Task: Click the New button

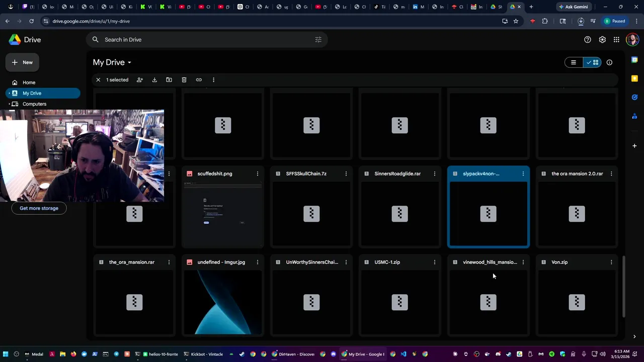Action: (x=23, y=62)
